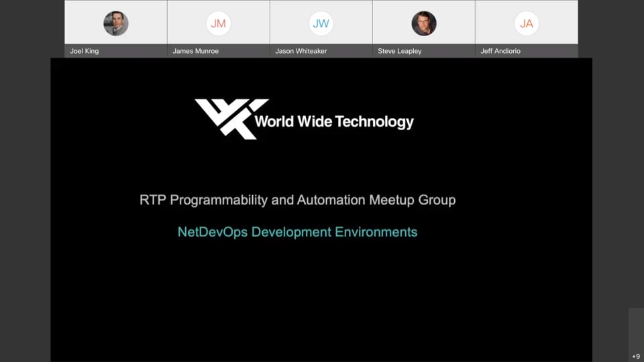Click the Jason Whiteaker name label
Screen dimensions: 644x362
click(301, 51)
